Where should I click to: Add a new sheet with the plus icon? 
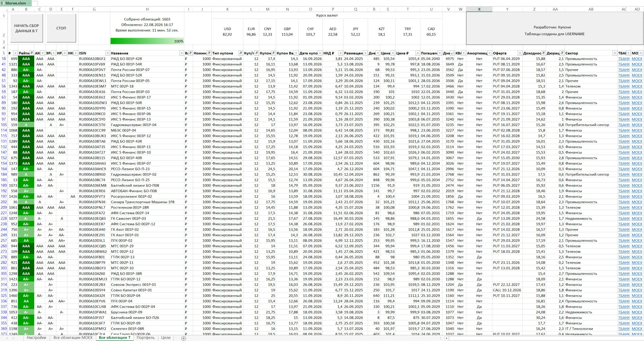tap(184, 338)
